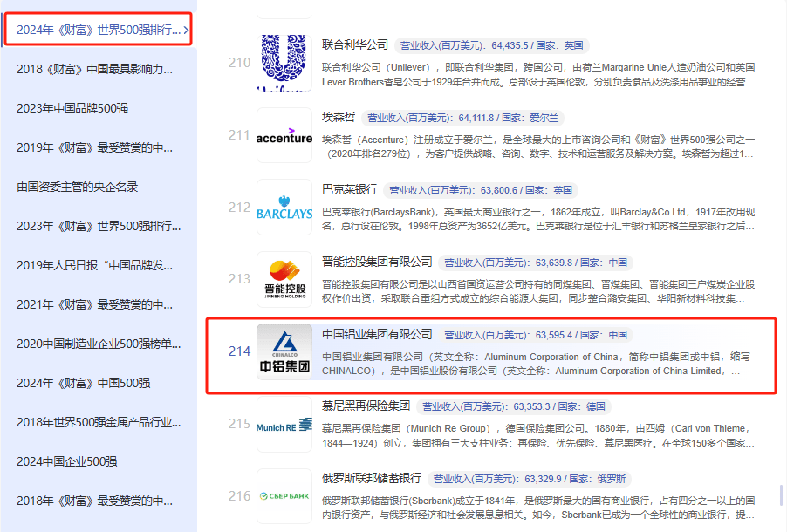Open 2018《财富》中国最具影响力 list
The height and width of the screenshot is (532, 787).
point(95,69)
